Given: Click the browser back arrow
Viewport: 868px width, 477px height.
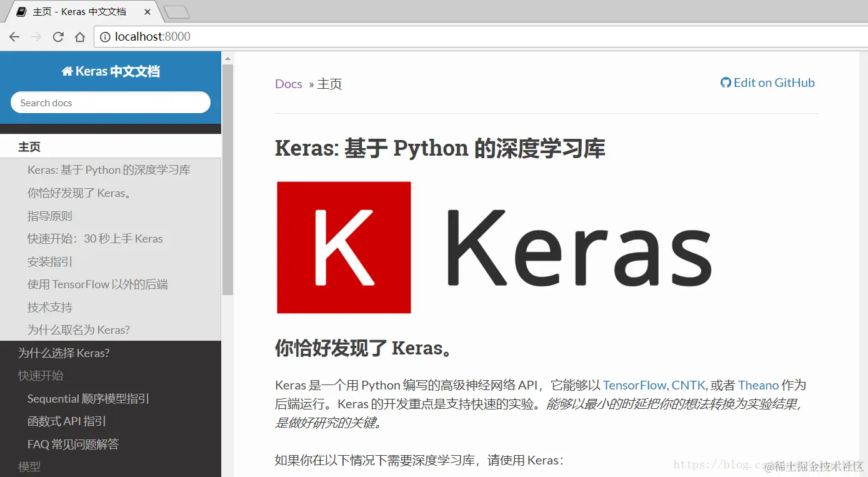Looking at the screenshot, I should point(14,37).
